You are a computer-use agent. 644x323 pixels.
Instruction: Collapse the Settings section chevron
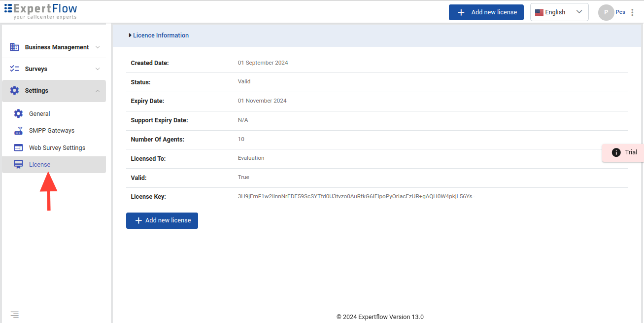pyautogui.click(x=98, y=91)
